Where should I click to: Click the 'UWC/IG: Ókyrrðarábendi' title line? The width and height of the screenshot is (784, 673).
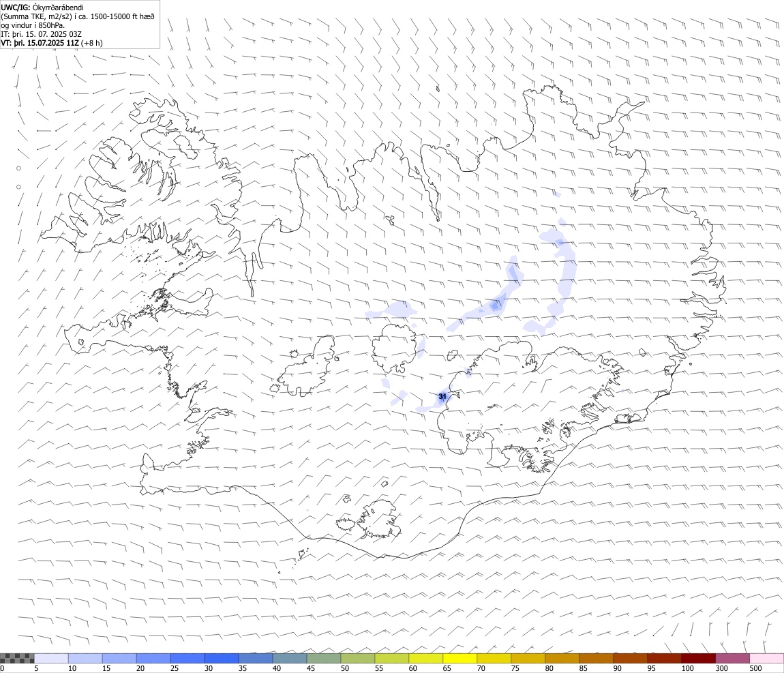42,8
